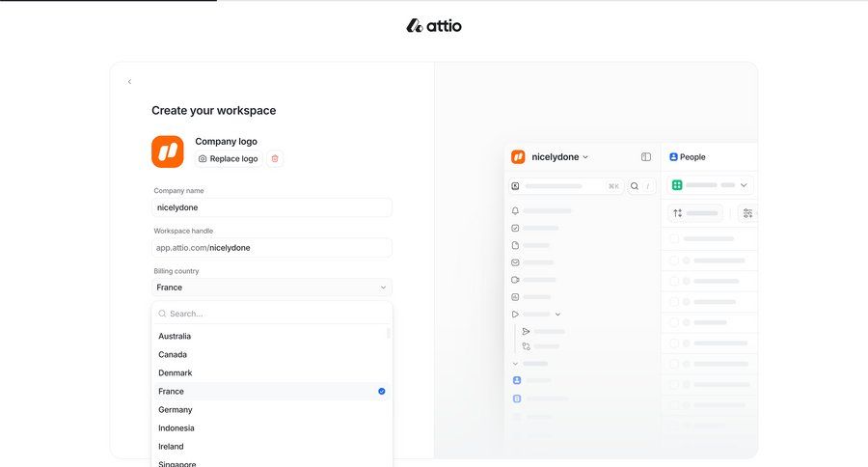Click the sidebar collapse icon in preview

point(646,156)
